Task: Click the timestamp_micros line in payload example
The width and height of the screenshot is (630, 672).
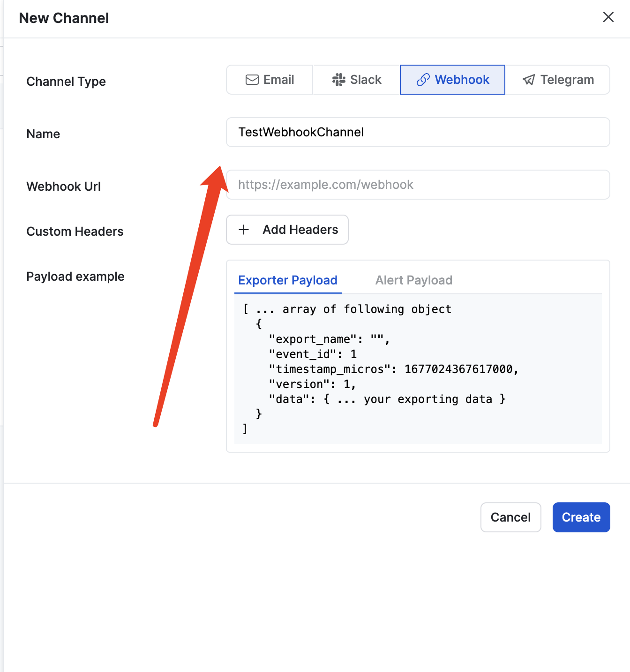Action: [x=394, y=369]
